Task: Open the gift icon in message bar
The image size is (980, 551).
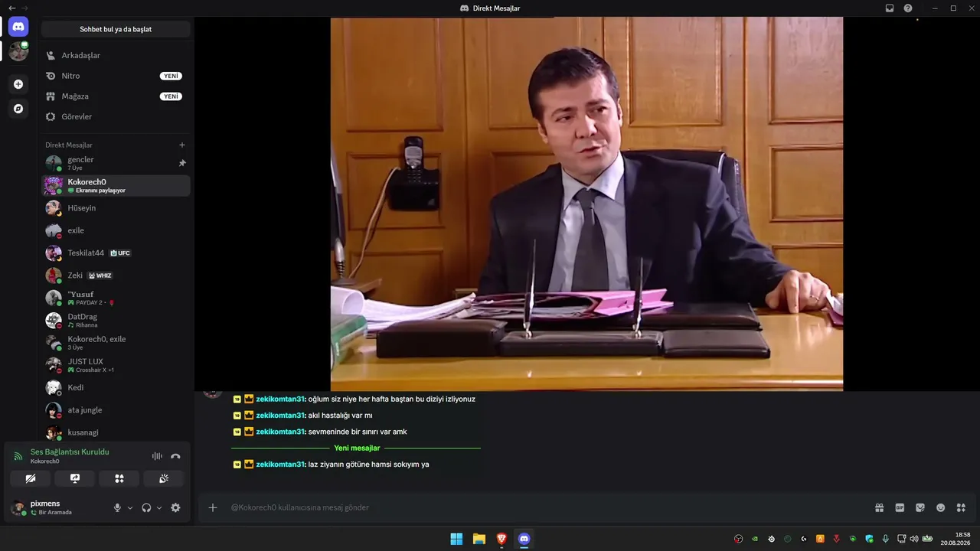Action: (880, 507)
